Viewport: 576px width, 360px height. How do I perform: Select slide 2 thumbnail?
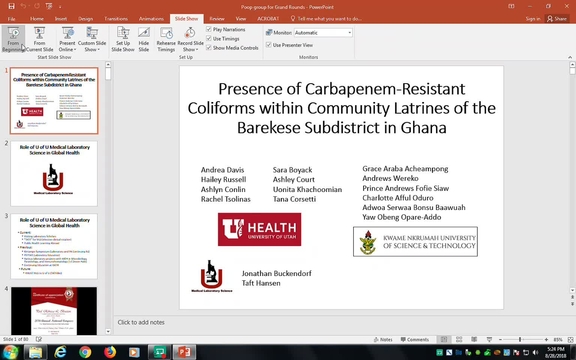click(x=54, y=173)
